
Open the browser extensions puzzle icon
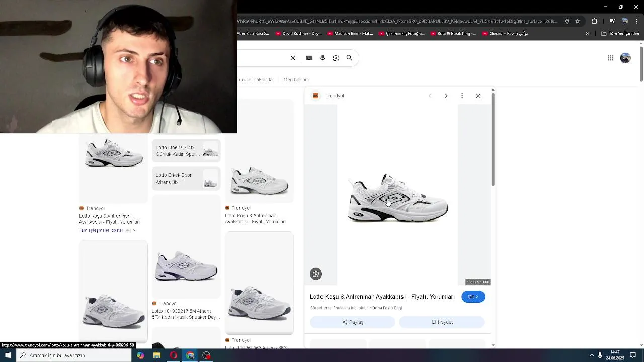594,21
